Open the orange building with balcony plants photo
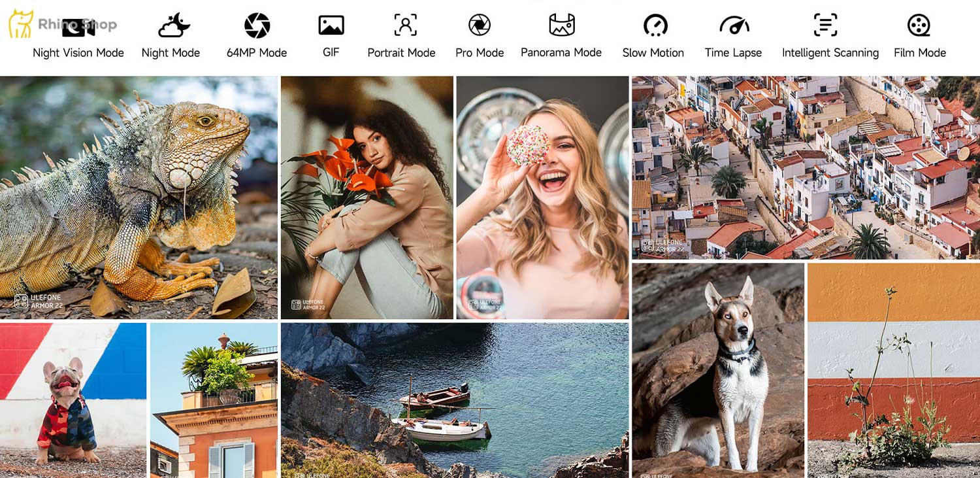The width and height of the screenshot is (980, 478). (214, 400)
